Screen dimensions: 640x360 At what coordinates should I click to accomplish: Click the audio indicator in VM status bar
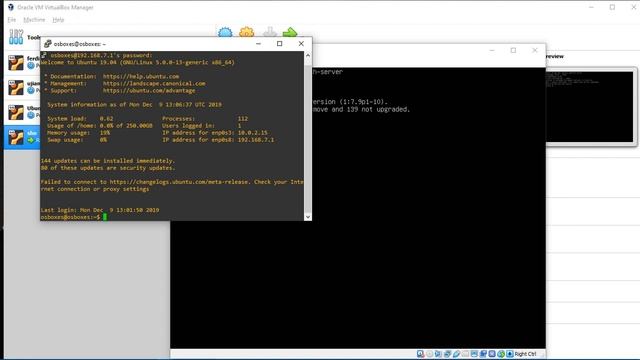tap(438, 354)
